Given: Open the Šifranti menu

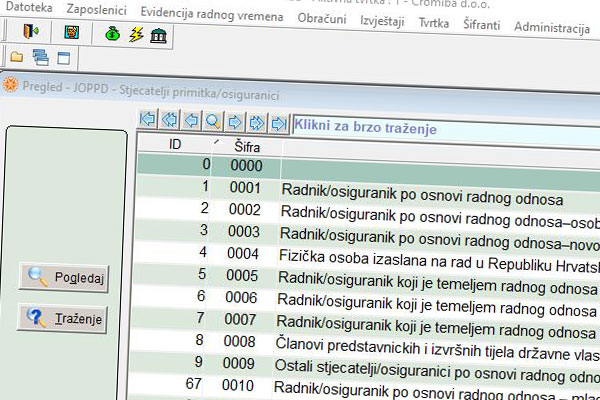Looking at the screenshot, I should [481, 24].
